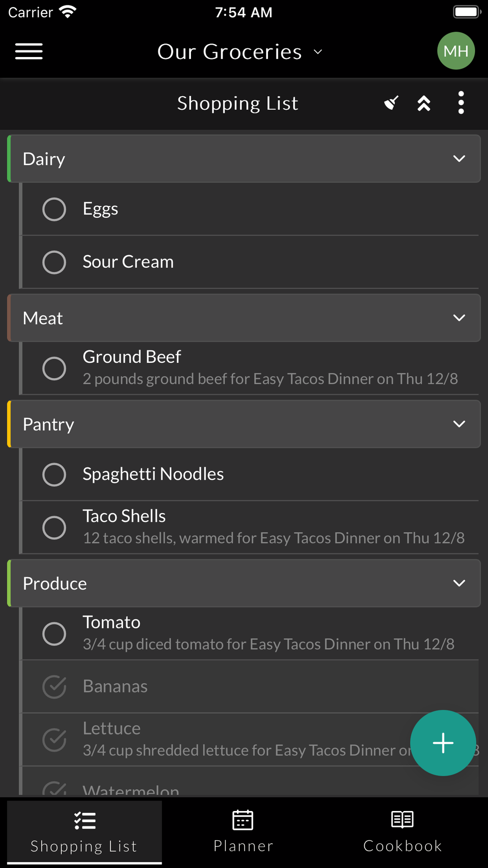Check off the Eggs item

tap(54, 209)
